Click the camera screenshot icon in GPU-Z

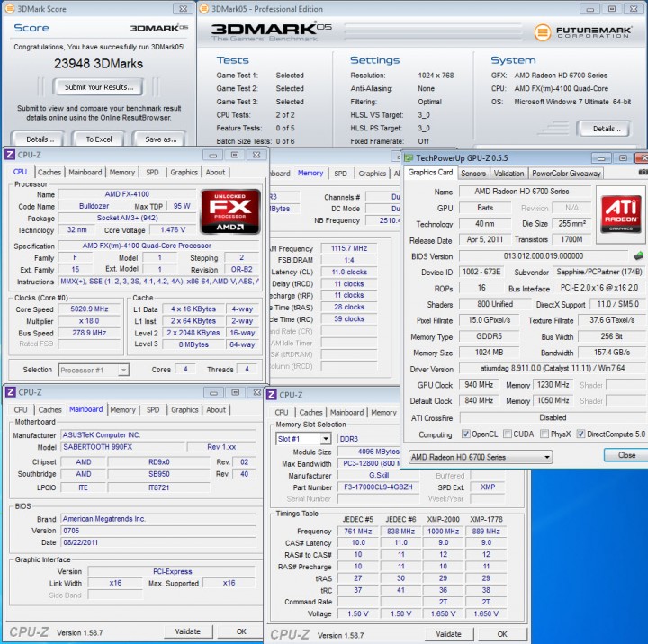pyautogui.click(x=643, y=172)
